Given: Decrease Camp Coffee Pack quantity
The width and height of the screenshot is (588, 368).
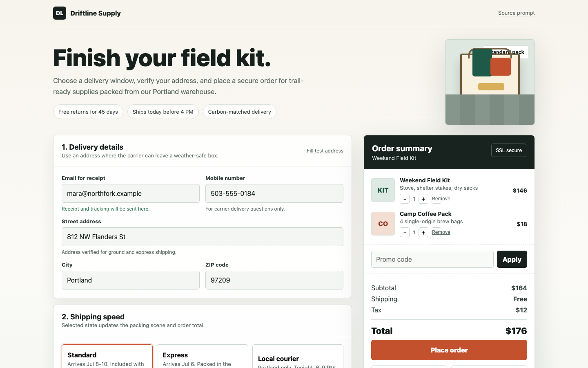Looking at the screenshot, I should (405, 233).
